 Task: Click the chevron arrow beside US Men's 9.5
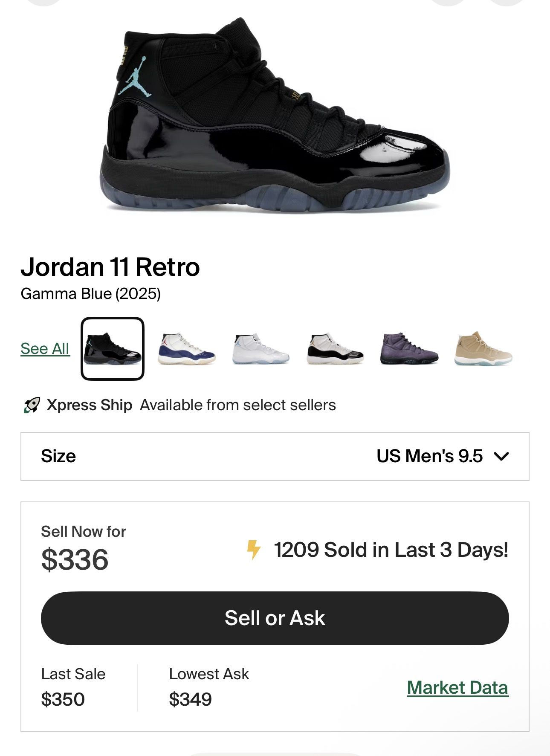[x=501, y=456]
